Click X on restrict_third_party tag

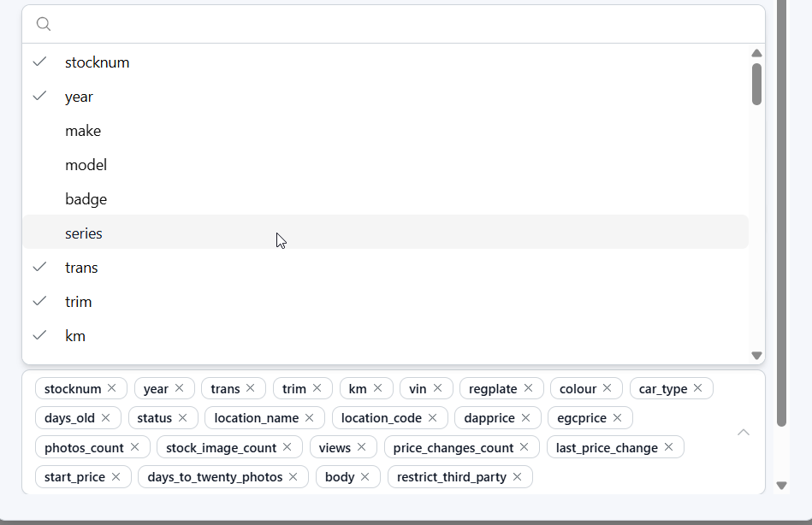pyautogui.click(x=518, y=476)
